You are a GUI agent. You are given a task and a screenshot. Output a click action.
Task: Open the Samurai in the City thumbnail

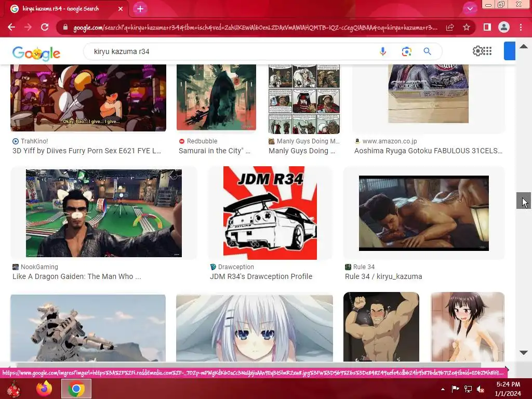pos(217,97)
